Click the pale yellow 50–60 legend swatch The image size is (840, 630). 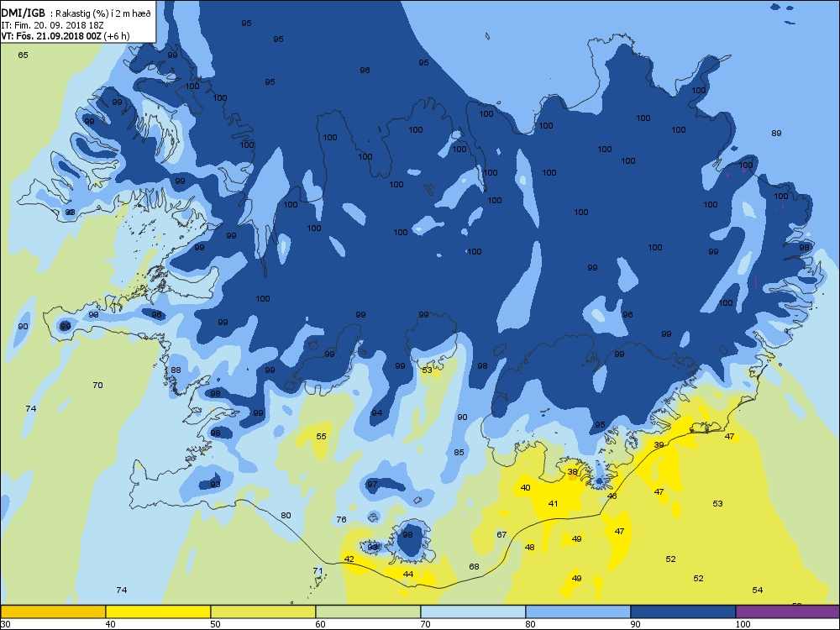point(263,612)
